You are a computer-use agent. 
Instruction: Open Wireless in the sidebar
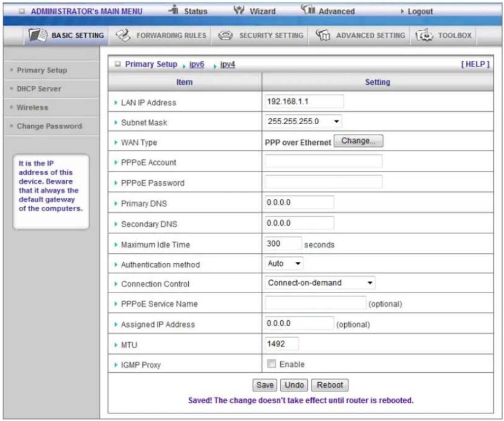[x=32, y=107]
